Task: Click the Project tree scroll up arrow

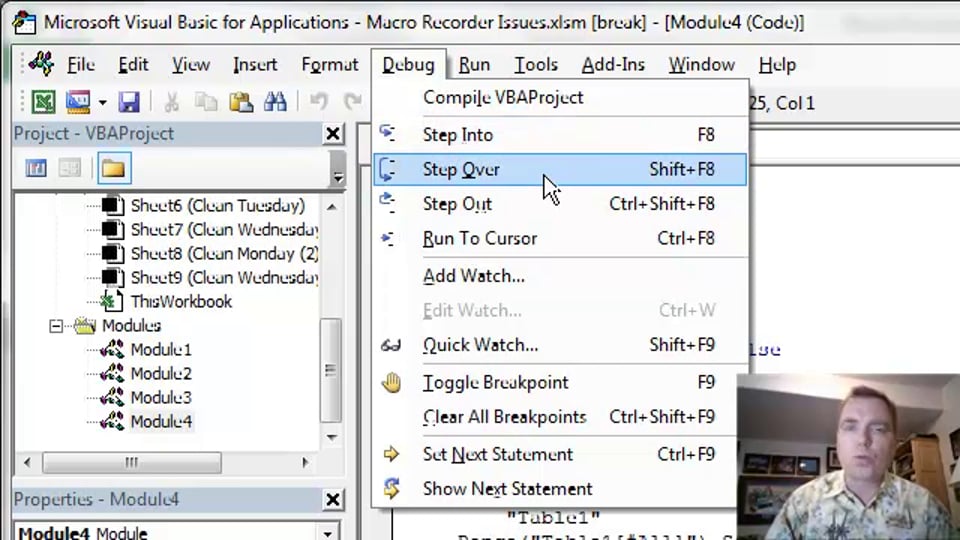Action: tap(332, 207)
